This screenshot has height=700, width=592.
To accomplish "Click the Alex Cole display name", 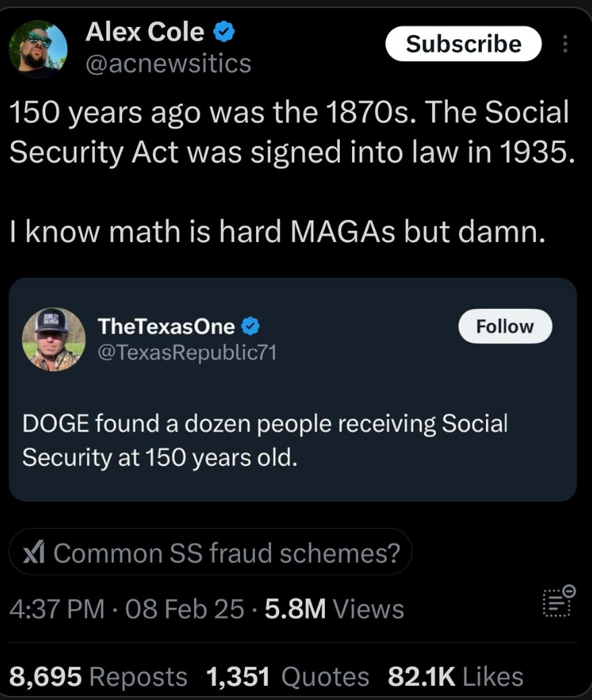I will 145,32.
